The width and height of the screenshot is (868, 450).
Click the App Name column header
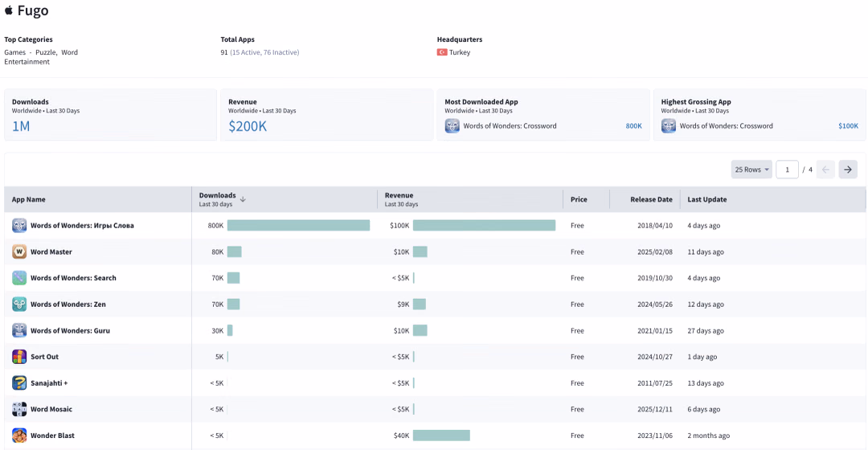pos(29,199)
